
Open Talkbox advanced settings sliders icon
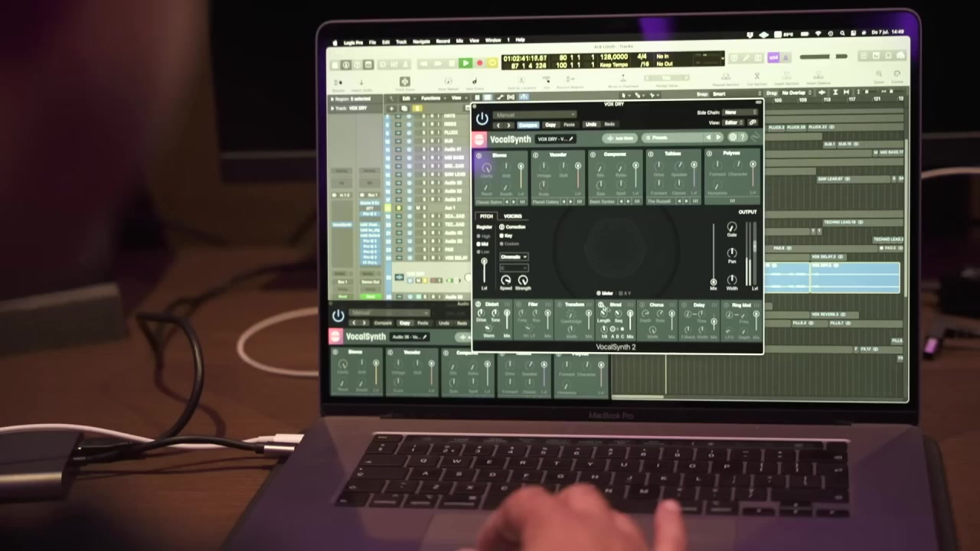coord(695,201)
